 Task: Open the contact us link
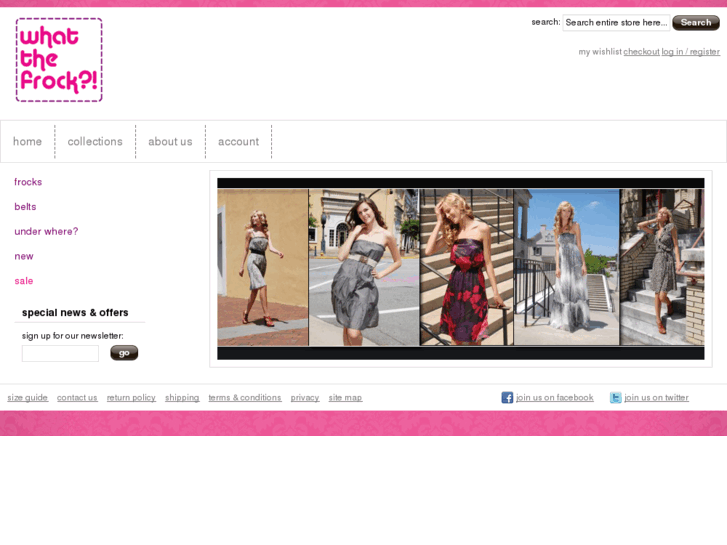click(x=77, y=398)
